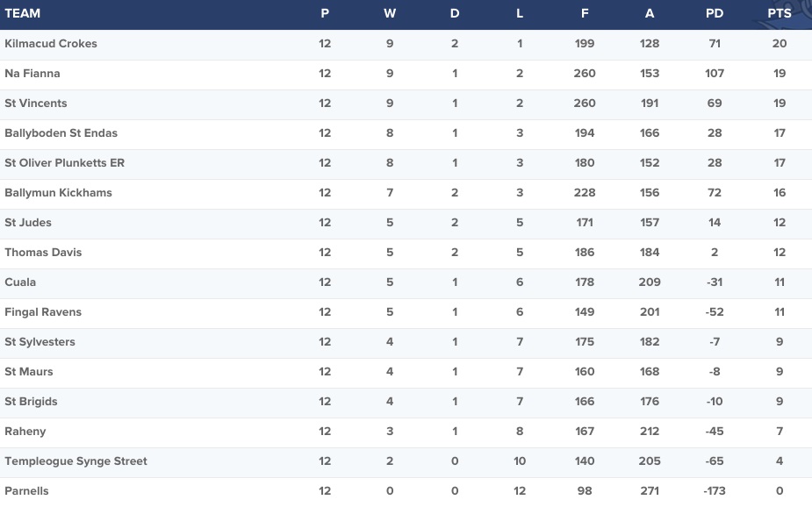
Task: Click the PTS column header
Action: pyautogui.click(x=780, y=13)
